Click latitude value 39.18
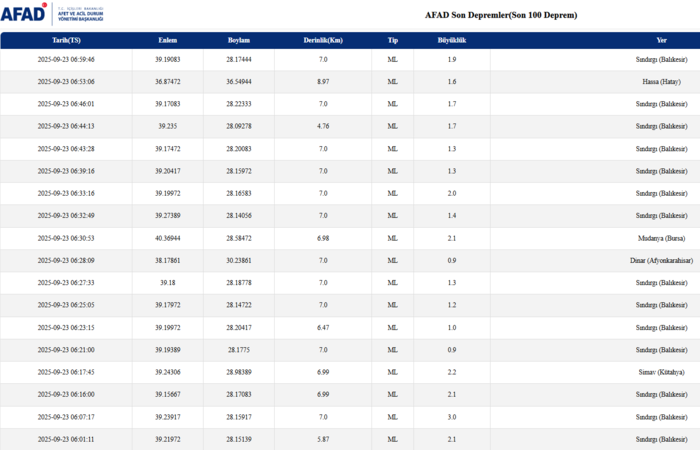The width and height of the screenshot is (700, 450). point(168,283)
